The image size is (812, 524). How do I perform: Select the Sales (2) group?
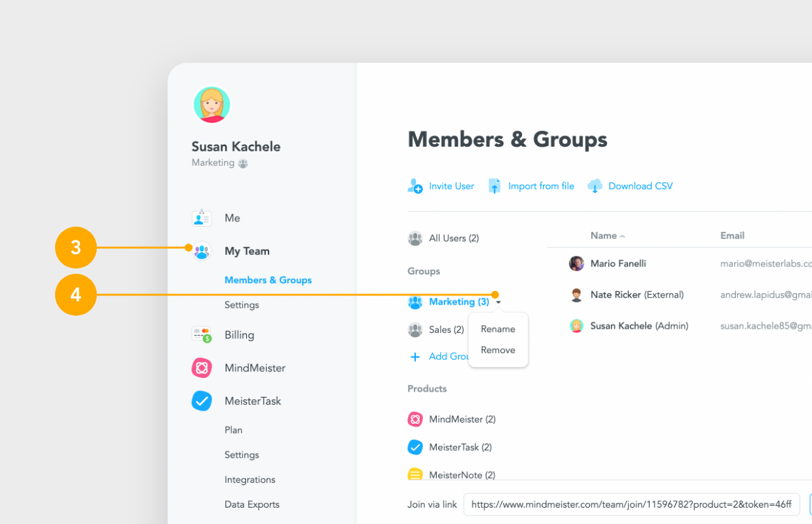447,330
